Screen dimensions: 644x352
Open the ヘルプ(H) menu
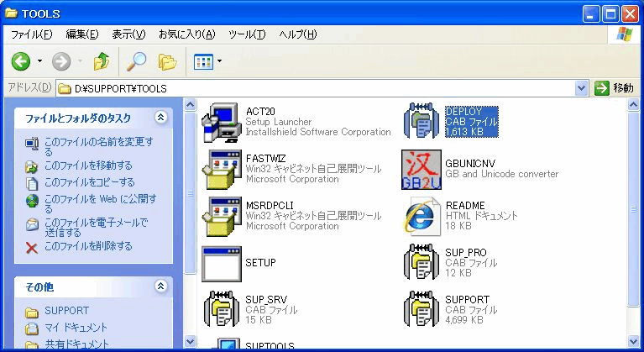pos(298,34)
